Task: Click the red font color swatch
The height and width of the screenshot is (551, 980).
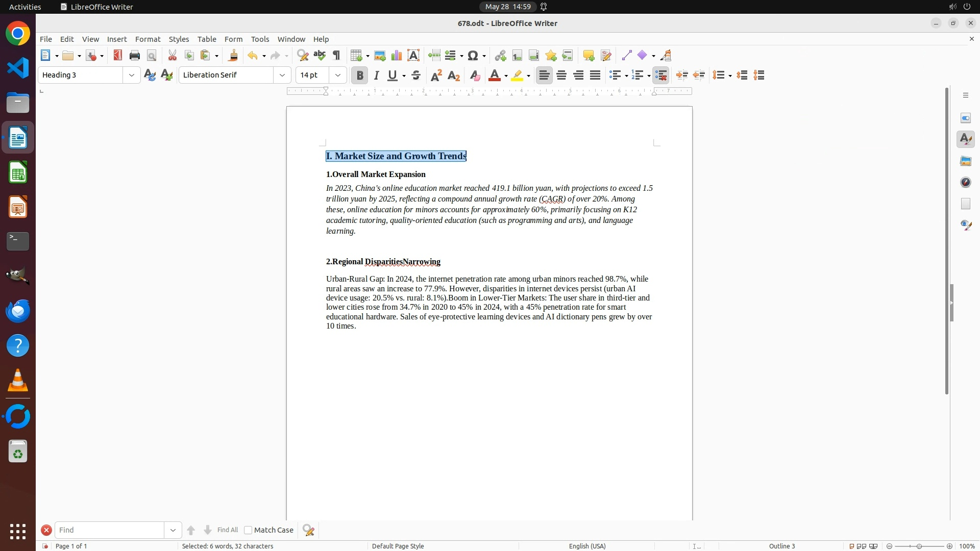Action: (x=494, y=76)
